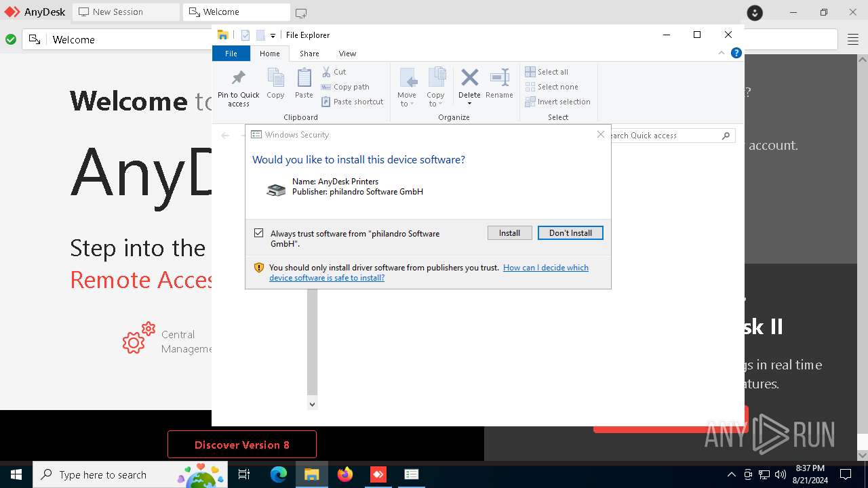Click the Paste ribbon icon
This screenshot has width=868, height=488.
pos(304,83)
